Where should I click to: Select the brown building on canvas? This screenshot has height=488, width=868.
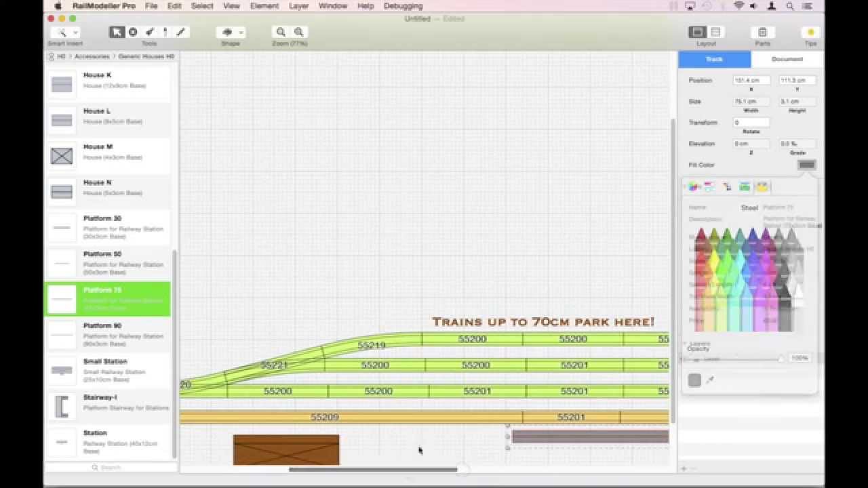click(x=286, y=450)
